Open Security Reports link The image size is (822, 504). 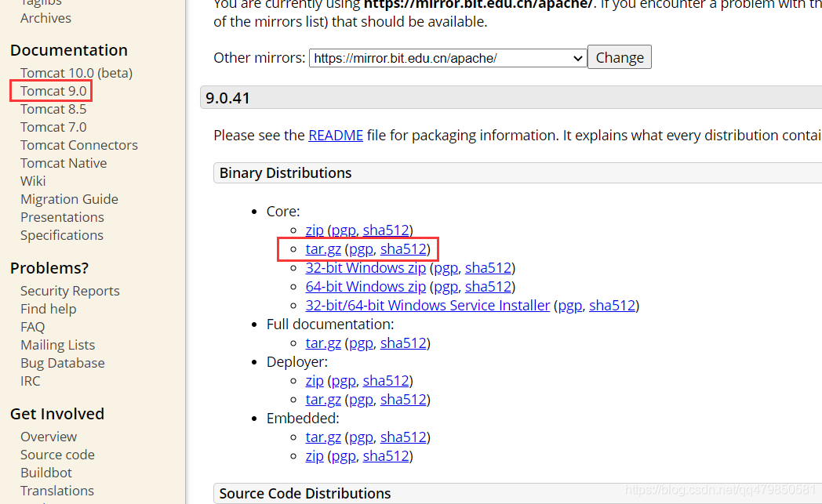71,291
